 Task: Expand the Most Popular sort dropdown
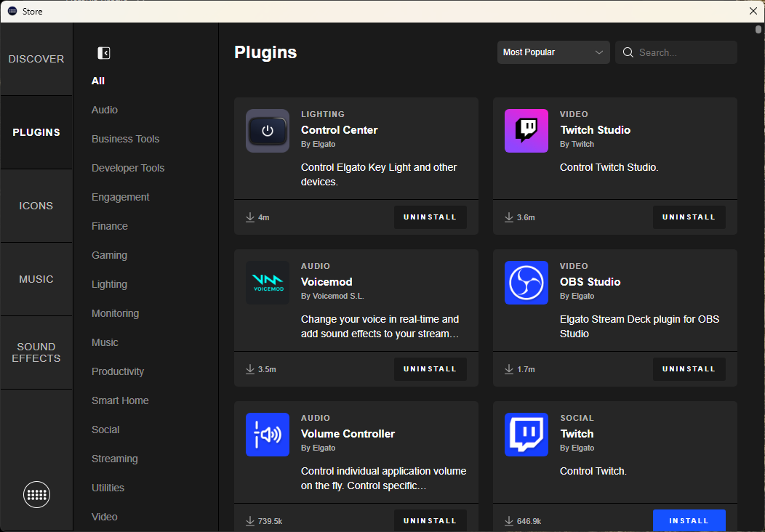553,52
